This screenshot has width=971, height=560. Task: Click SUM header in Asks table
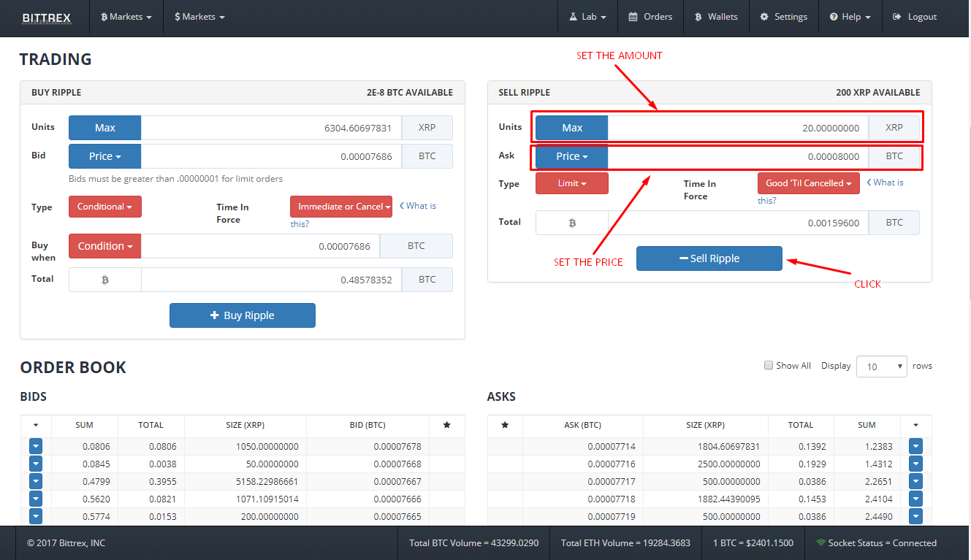(x=867, y=425)
